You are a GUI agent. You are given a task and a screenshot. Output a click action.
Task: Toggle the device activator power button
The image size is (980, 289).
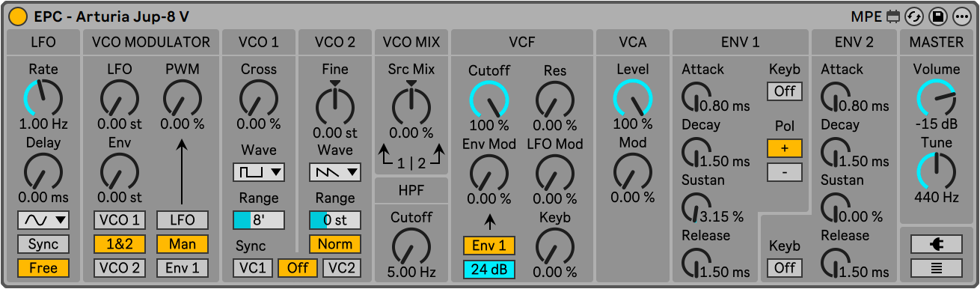[x=18, y=16]
